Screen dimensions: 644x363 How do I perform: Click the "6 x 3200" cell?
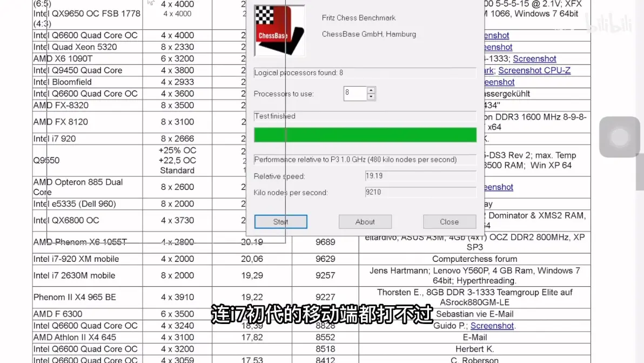point(177,59)
